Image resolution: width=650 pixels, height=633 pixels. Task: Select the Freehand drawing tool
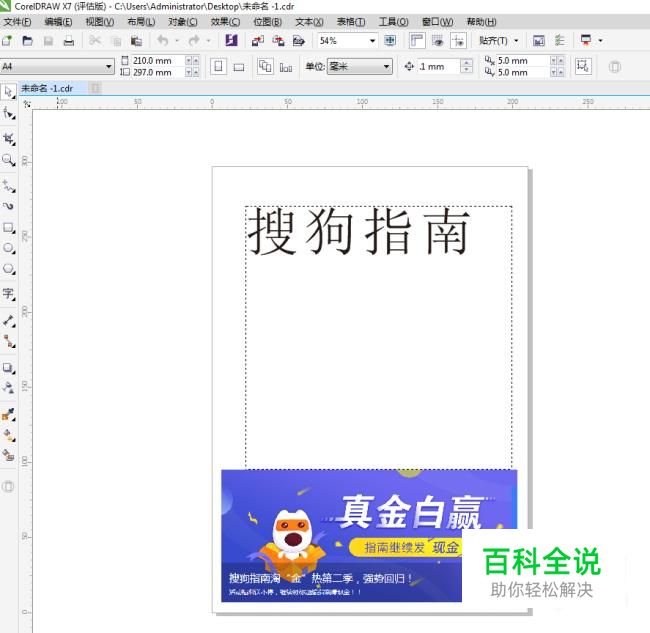click(x=8, y=186)
